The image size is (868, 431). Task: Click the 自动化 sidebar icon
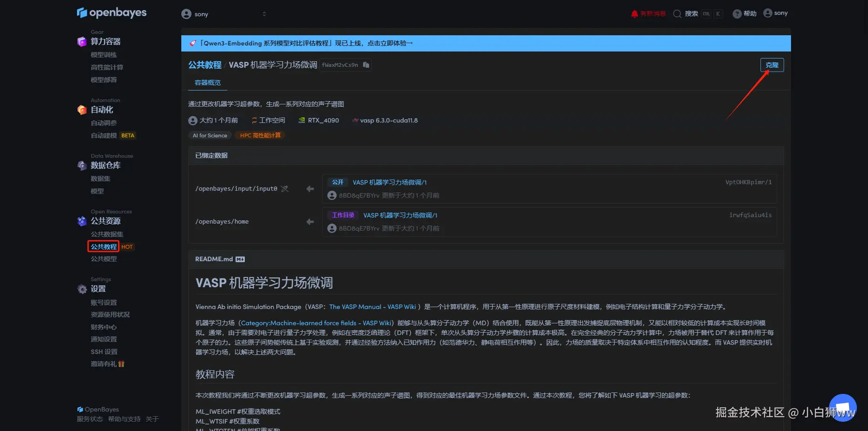click(82, 110)
